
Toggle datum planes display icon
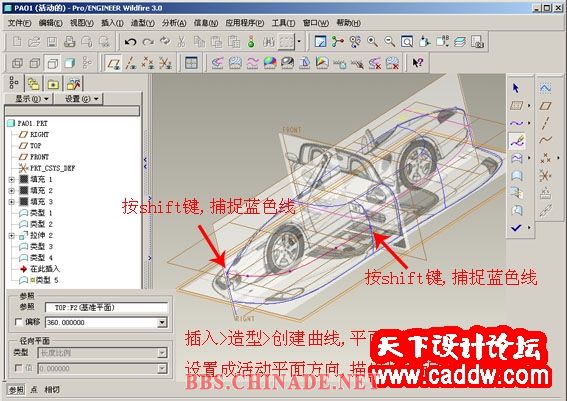coord(113,64)
